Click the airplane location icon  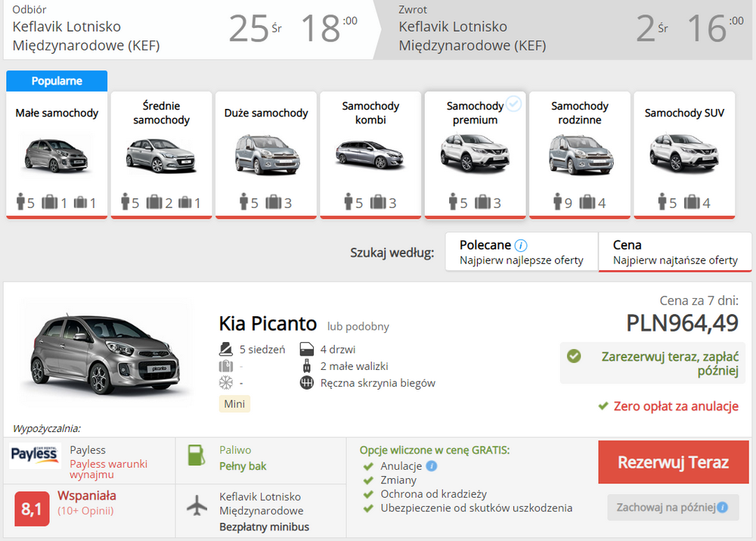[197, 505]
